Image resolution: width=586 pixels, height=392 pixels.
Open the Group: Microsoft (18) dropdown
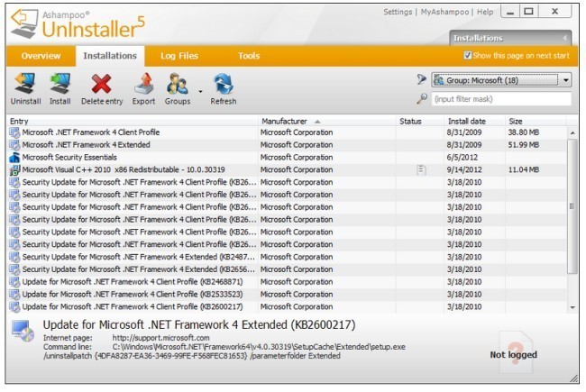click(x=501, y=80)
